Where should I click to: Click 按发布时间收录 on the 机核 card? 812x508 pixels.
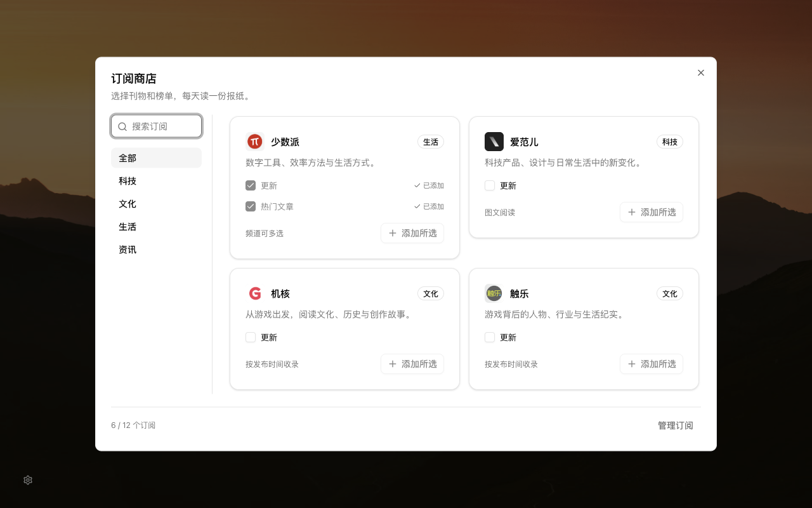pyautogui.click(x=272, y=364)
